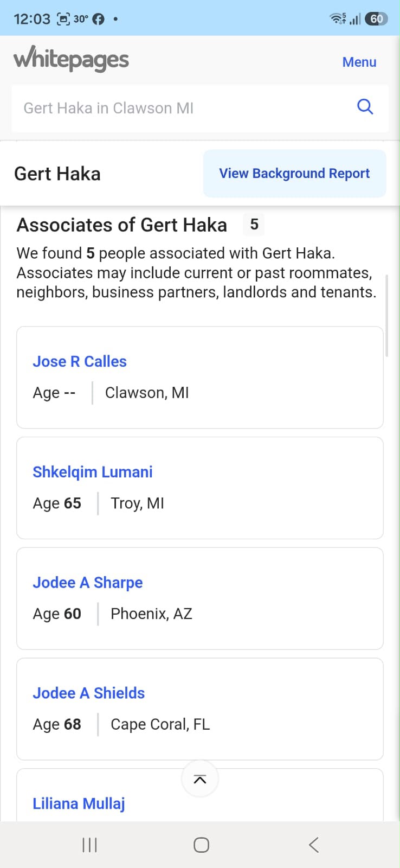This screenshot has height=868, width=400.
Task: Tap the scroll-to-top arrow button
Action: pyautogui.click(x=200, y=779)
